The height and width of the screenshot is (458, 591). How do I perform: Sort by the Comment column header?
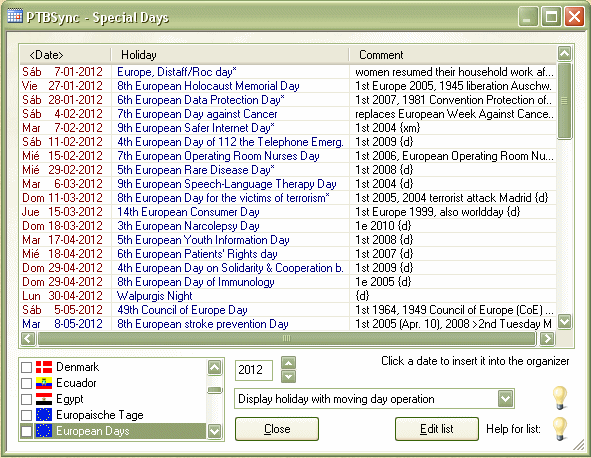point(453,55)
